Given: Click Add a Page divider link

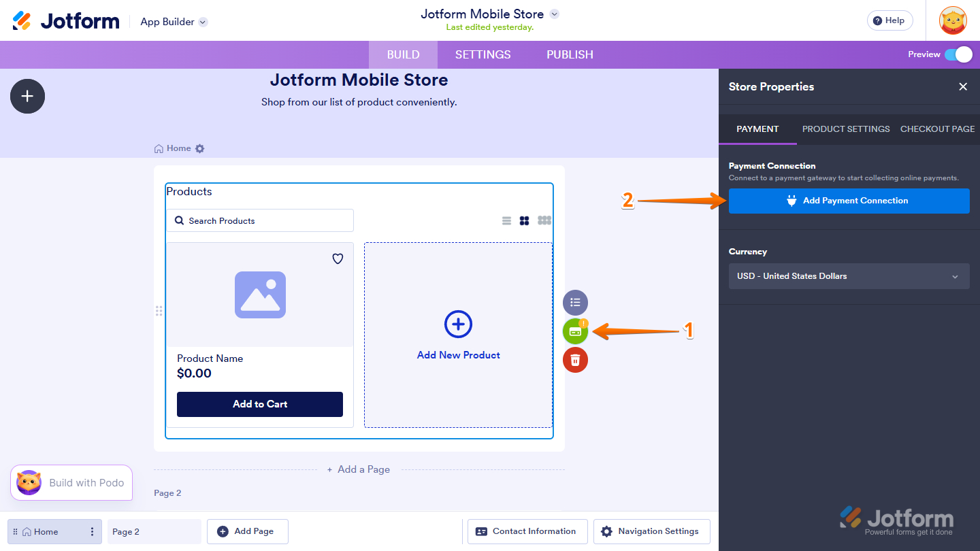Looking at the screenshot, I should coord(359,469).
